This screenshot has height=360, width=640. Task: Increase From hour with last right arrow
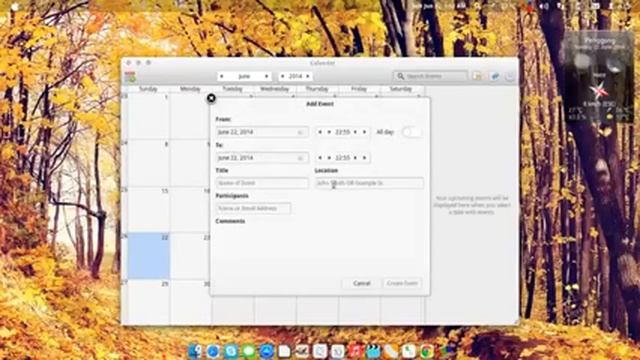coord(364,132)
